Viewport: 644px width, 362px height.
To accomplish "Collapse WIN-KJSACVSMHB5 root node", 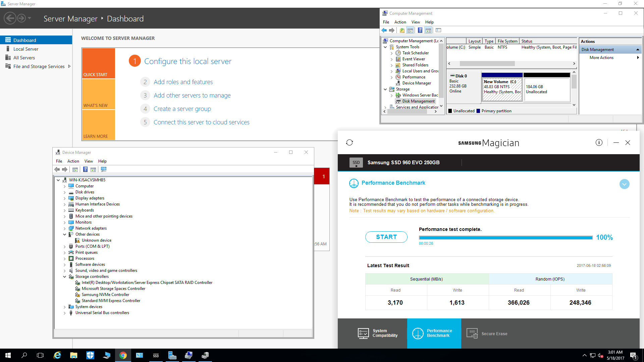I will (58, 180).
